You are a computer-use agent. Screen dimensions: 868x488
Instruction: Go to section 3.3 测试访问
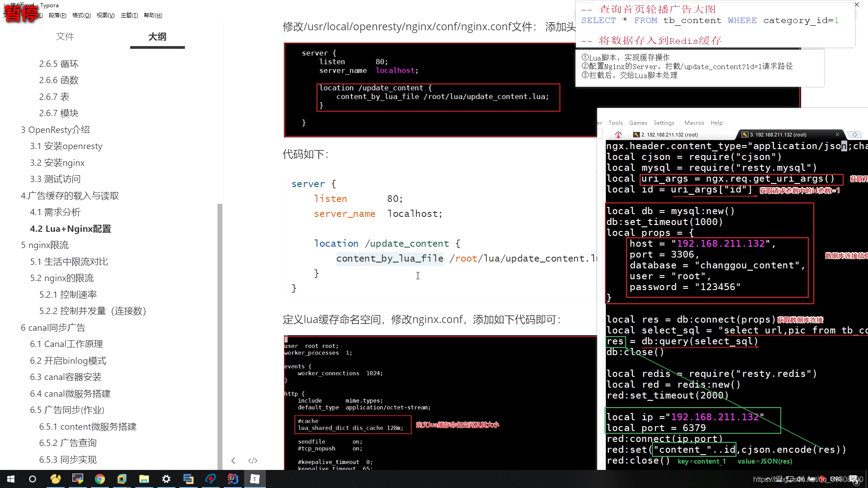55,179
